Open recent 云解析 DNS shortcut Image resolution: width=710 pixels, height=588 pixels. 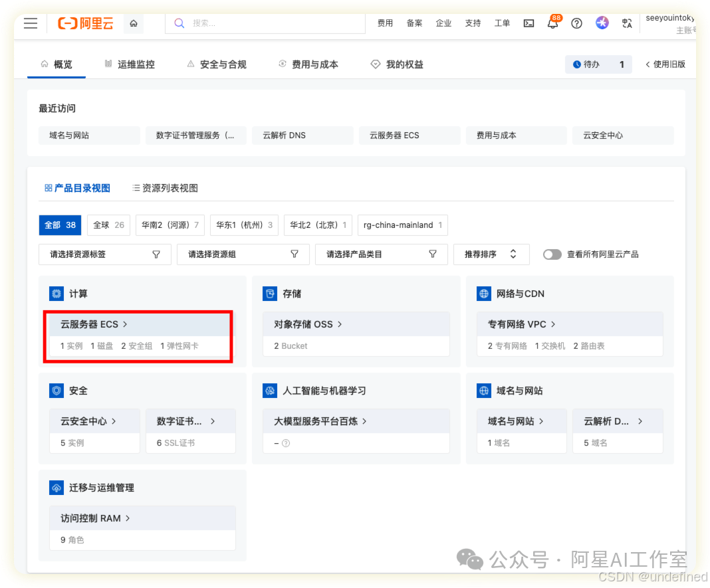pos(302,136)
